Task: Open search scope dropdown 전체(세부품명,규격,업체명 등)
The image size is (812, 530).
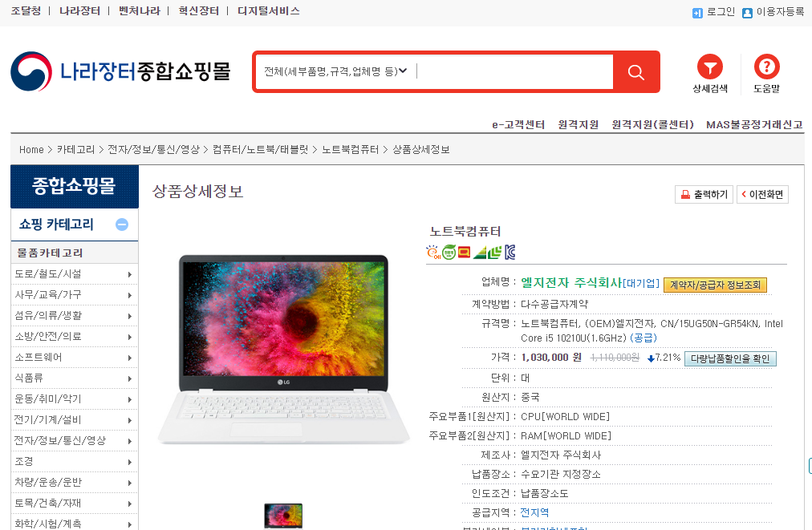Action: point(335,71)
